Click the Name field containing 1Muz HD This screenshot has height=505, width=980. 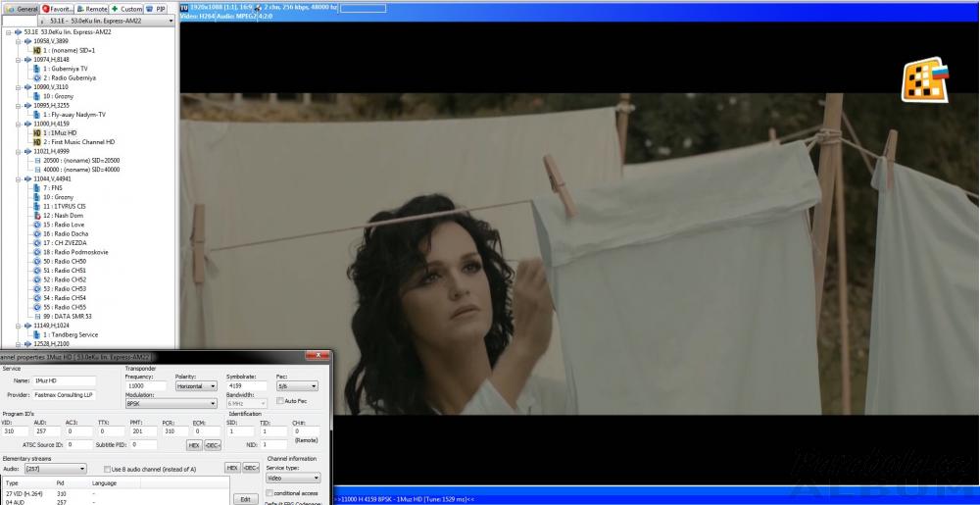[65, 380]
